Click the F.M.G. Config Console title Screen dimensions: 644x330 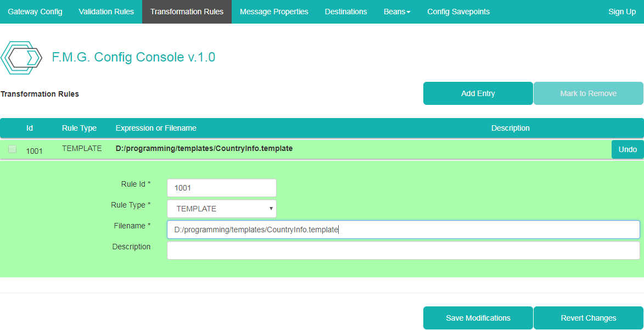tap(133, 57)
